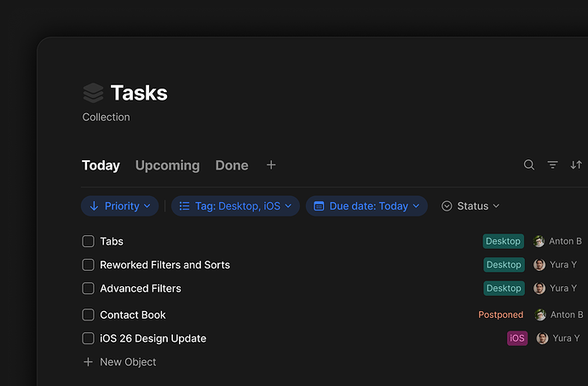Click Yura Y name on Advanced Filters row
This screenshot has height=386, width=588.
point(563,289)
